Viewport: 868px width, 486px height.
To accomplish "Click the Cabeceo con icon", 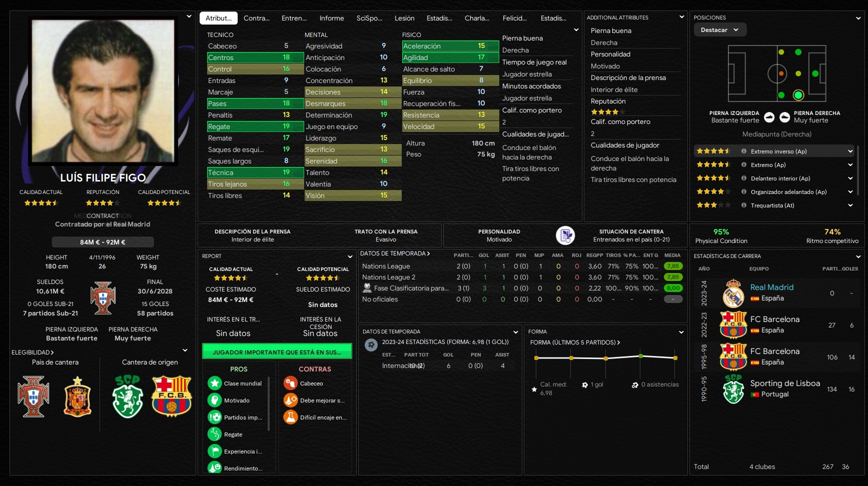I will [291, 383].
